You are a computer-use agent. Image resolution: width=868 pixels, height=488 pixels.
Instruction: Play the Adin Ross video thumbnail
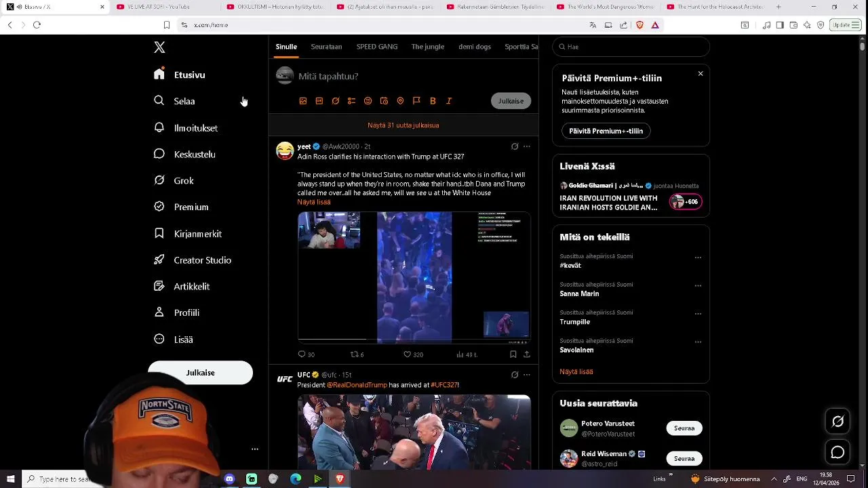pyautogui.click(x=414, y=277)
